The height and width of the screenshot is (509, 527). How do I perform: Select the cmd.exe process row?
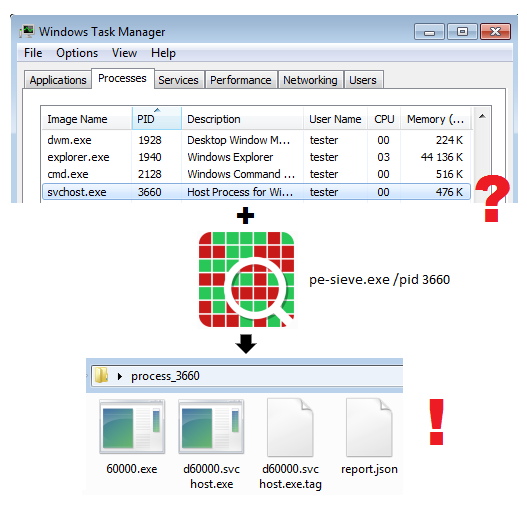256,174
